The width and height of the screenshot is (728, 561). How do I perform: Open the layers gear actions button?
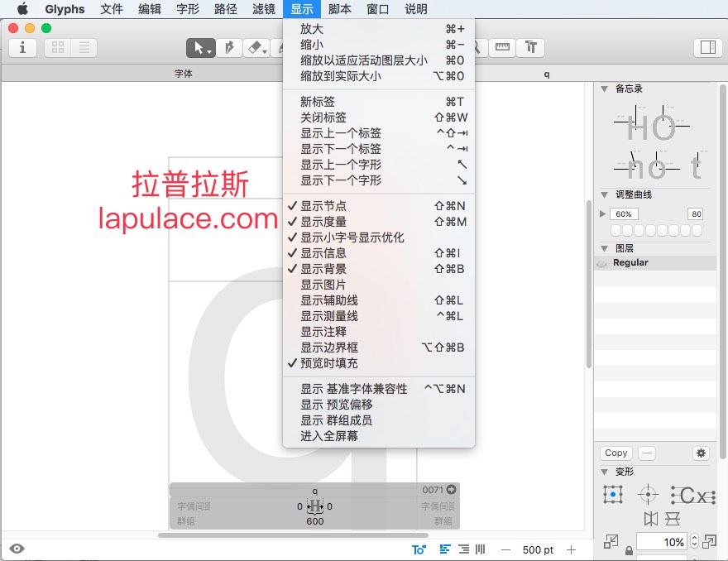point(701,453)
